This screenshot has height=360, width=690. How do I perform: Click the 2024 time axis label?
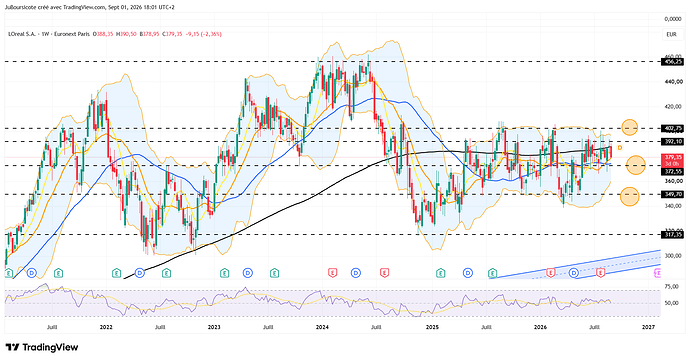tap(322, 327)
